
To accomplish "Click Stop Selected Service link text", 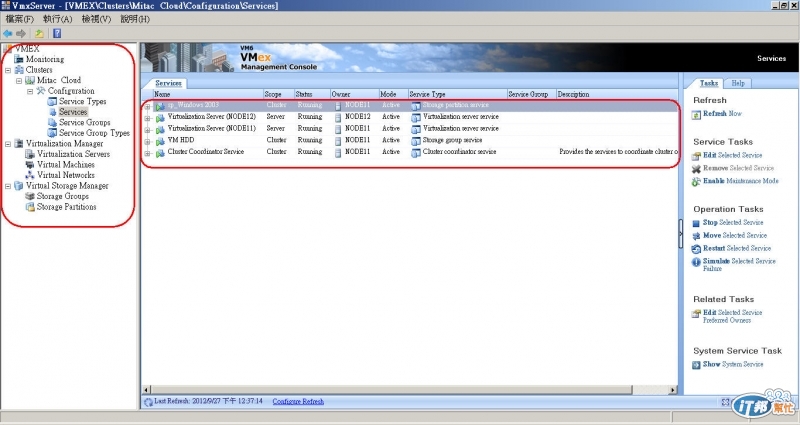I will pos(733,223).
